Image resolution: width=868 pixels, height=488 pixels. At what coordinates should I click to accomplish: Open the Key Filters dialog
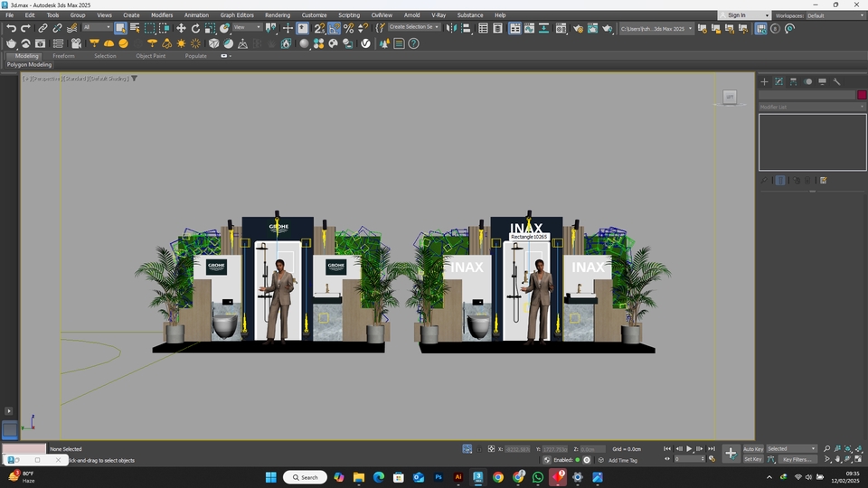click(x=797, y=459)
